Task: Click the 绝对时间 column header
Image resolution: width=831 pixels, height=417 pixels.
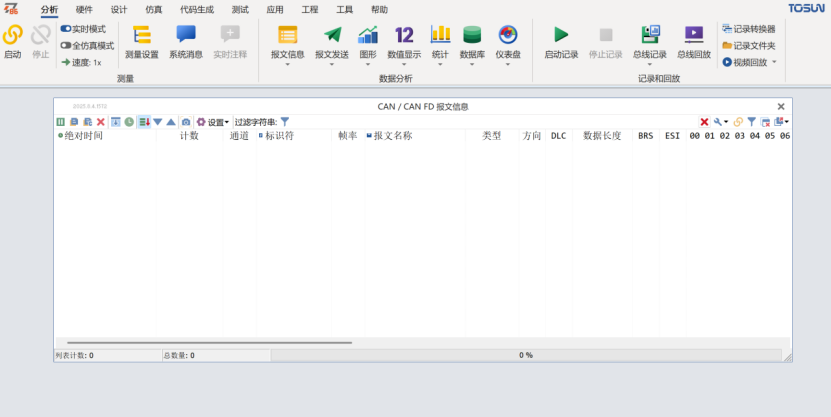Action: click(x=105, y=136)
